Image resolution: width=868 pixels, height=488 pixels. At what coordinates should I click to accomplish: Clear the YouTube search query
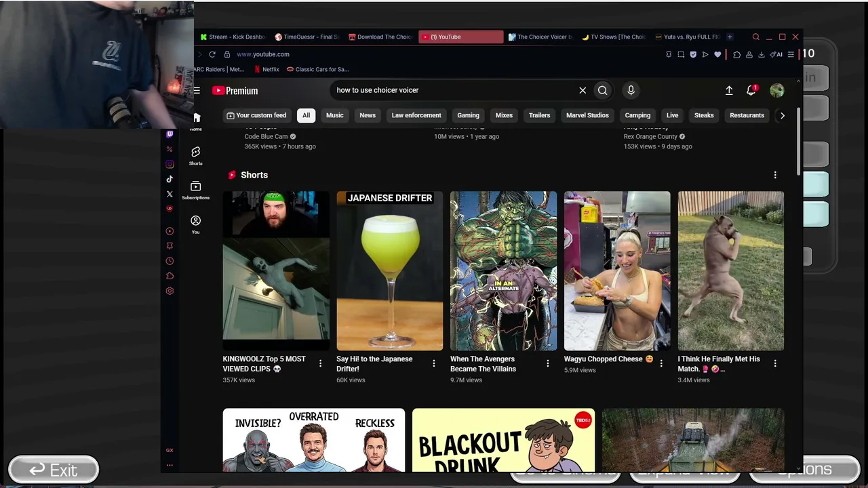(583, 90)
